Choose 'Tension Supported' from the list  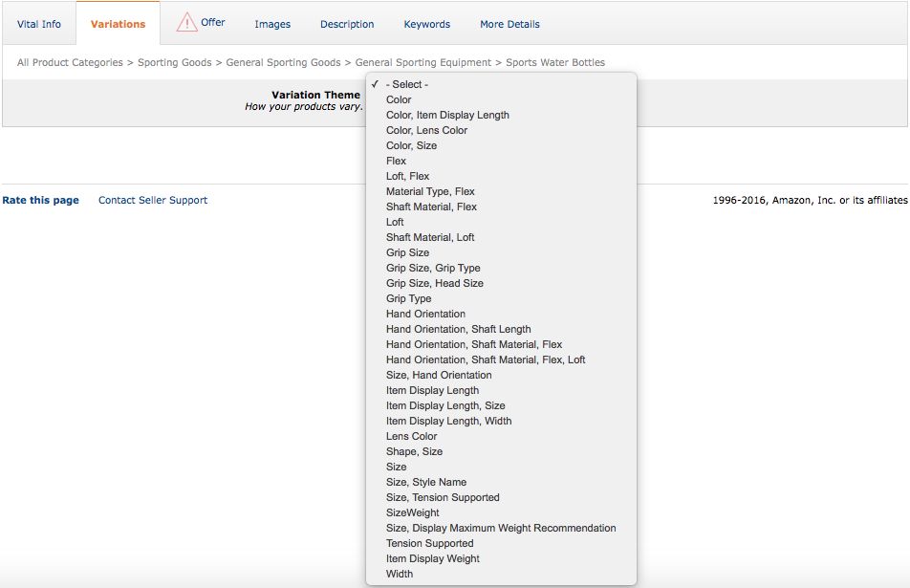[429, 543]
